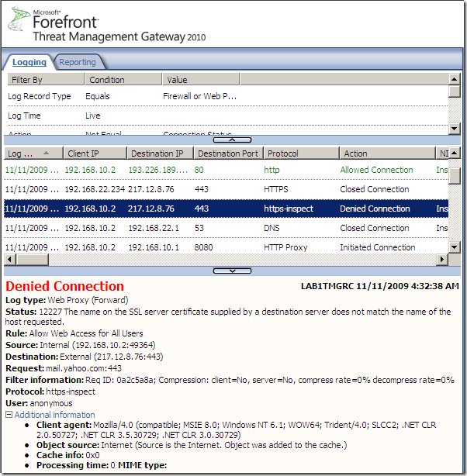This screenshot has width=467, height=476.
Task: Click the Log Time filter row
Action: [x=227, y=116]
